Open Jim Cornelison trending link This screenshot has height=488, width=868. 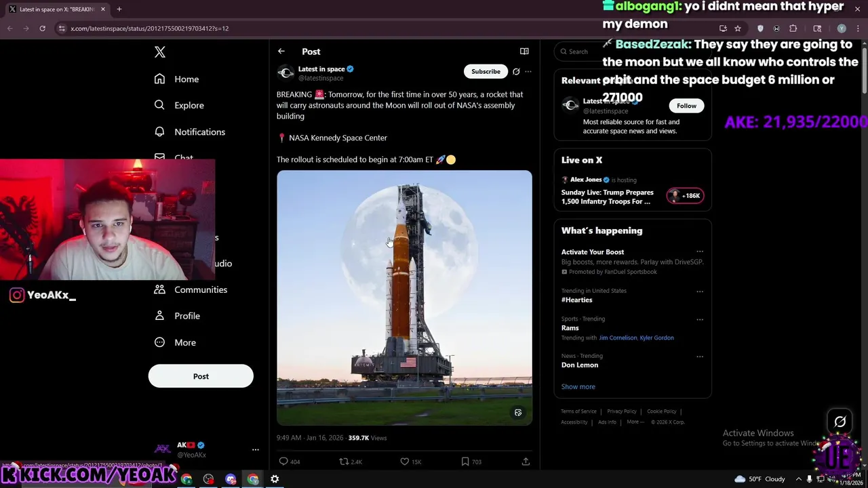pyautogui.click(x=618, y=338)
